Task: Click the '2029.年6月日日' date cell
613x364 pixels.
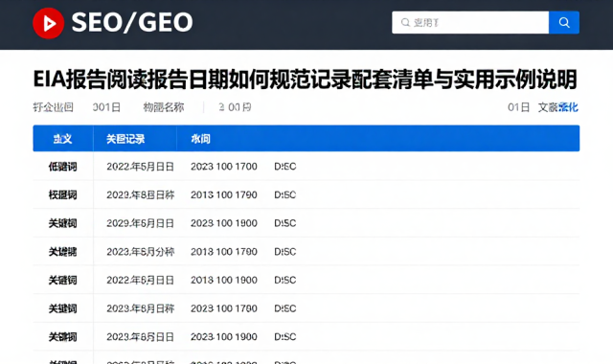Action: point(140,223)
